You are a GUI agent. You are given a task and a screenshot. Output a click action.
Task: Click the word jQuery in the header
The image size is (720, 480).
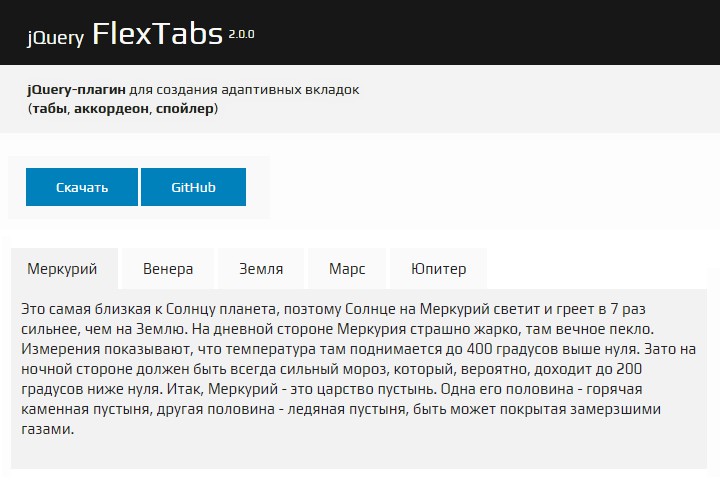click(55, 39)
